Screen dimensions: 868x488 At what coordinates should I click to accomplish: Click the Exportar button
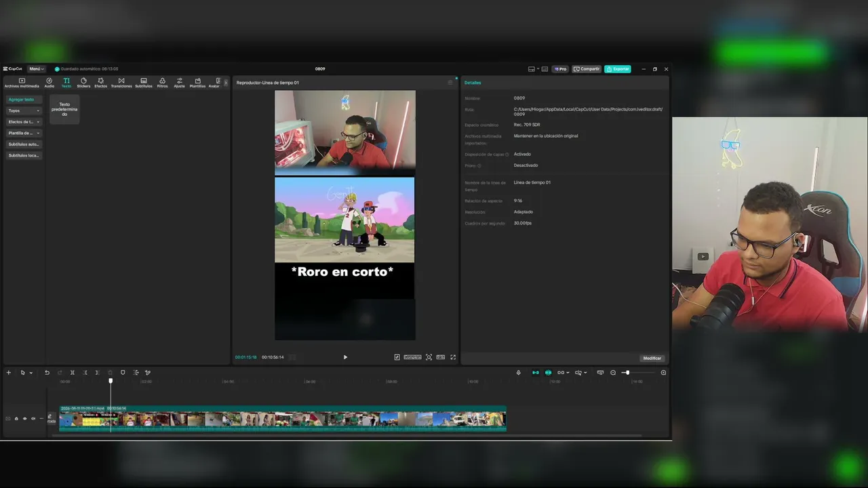pos(618,69)
